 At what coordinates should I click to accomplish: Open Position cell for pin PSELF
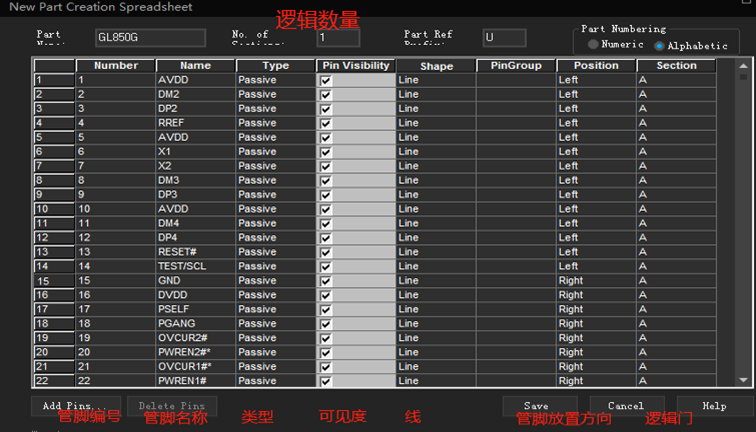596,310
